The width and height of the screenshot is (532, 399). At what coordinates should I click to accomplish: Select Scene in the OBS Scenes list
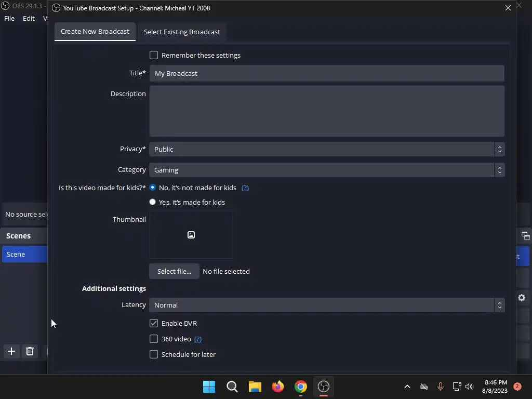(x=24, y=254)
